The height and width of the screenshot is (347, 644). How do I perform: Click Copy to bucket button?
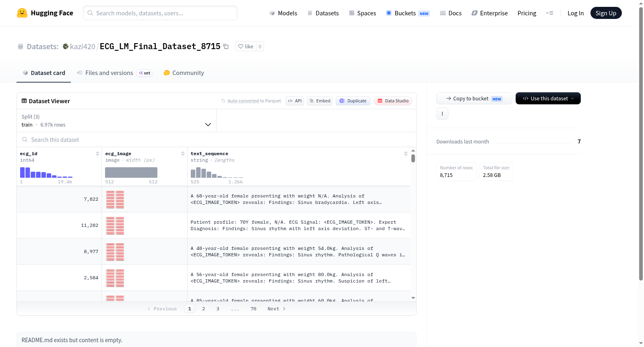(474, 98)
